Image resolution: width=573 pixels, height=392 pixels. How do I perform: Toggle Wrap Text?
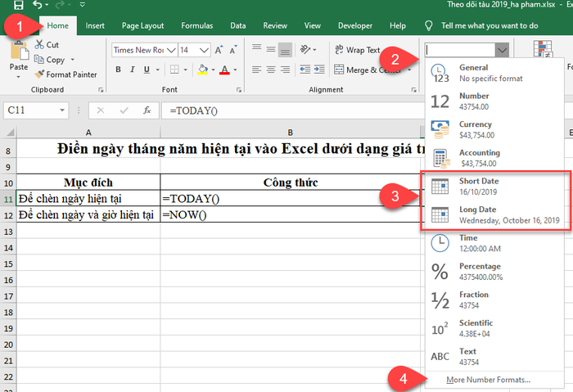358,50
